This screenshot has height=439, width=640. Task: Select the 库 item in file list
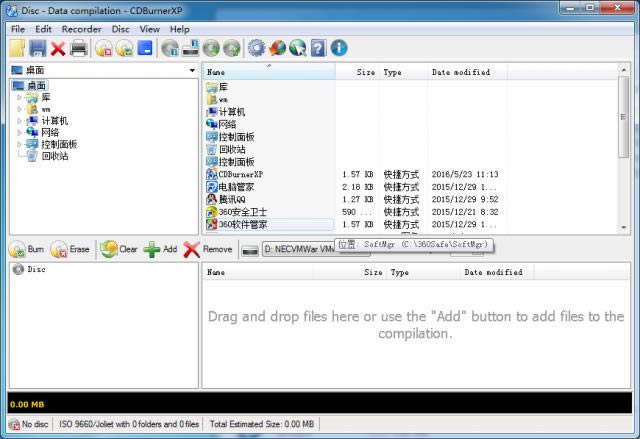click(223, 87)
